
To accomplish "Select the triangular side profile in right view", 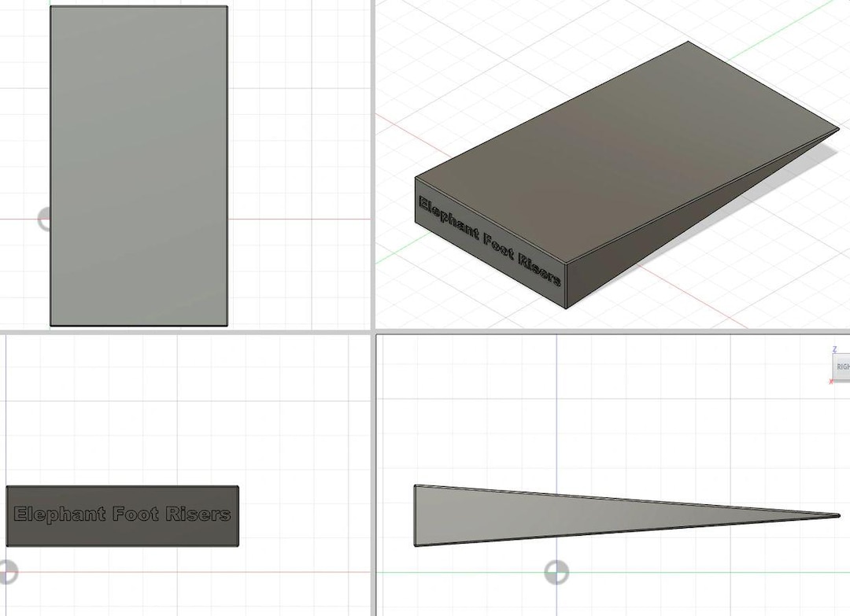I will pyautogui.click(x=597, y=516).
